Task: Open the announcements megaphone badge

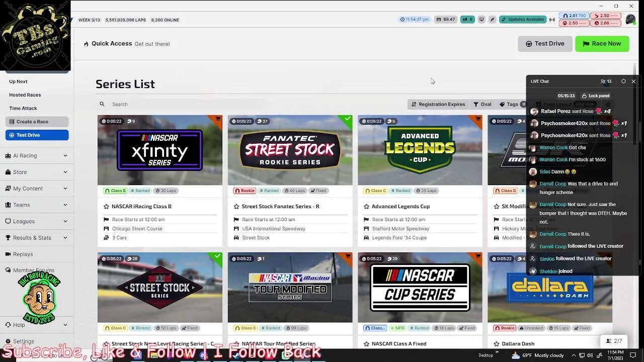Action: (467, 20)
